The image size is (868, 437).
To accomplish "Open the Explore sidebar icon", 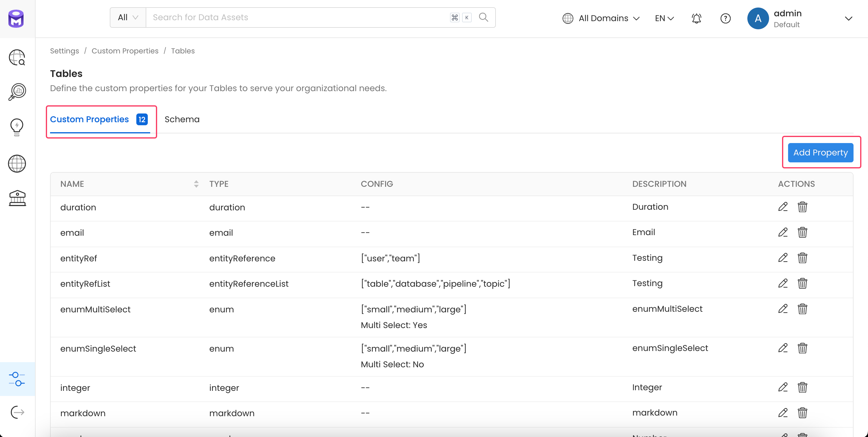I will point(17,57).
